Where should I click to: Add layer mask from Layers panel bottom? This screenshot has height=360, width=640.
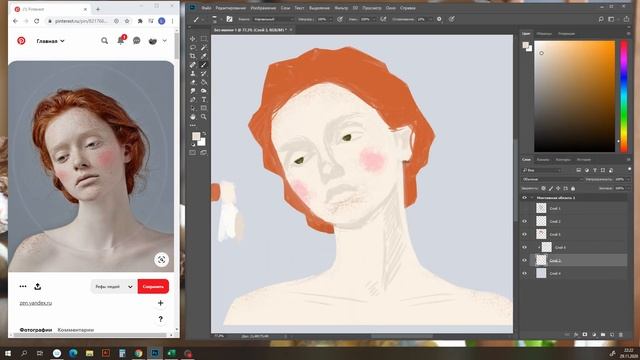585,334
